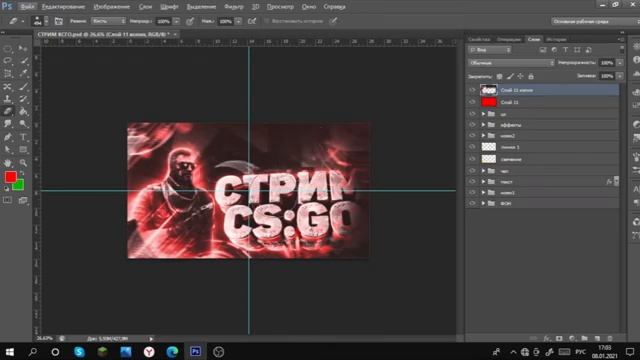Hide the red 'Слой 11' layer
Image resolution: width=640 pixels, height=360 pixels.
pos(472,102)
